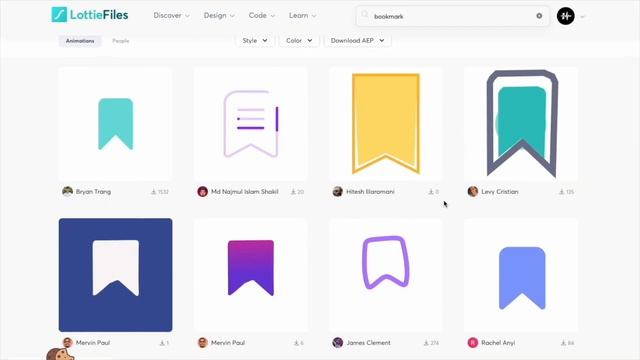The height and width of the screenshot is (360, 640).
Task: Open the Learn menu
Action: [302, 16]
